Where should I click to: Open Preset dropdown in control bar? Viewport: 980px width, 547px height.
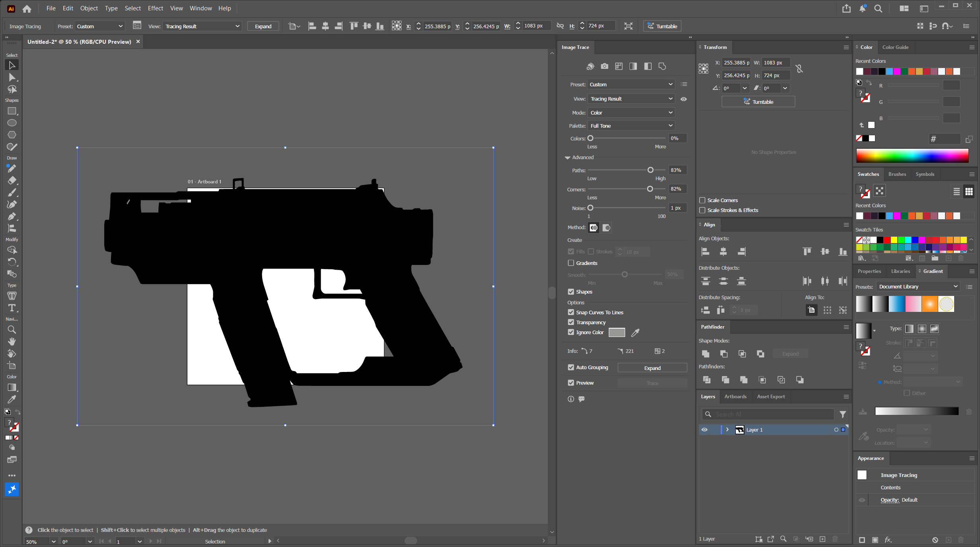click(100, 26)
